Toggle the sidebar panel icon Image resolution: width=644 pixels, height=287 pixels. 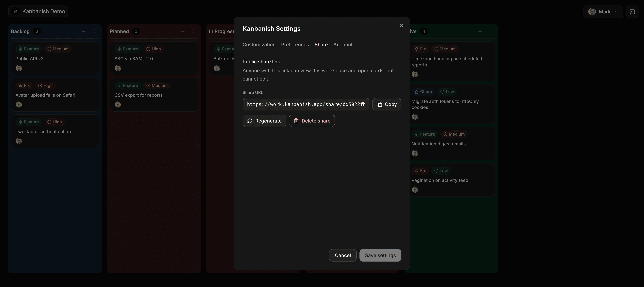coord(632,12)
